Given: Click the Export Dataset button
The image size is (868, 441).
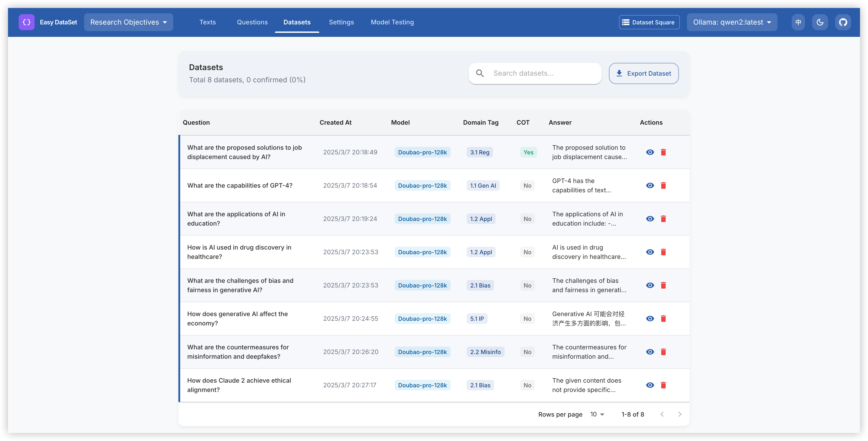Looking at the screenshot, I should coord(643,73).
